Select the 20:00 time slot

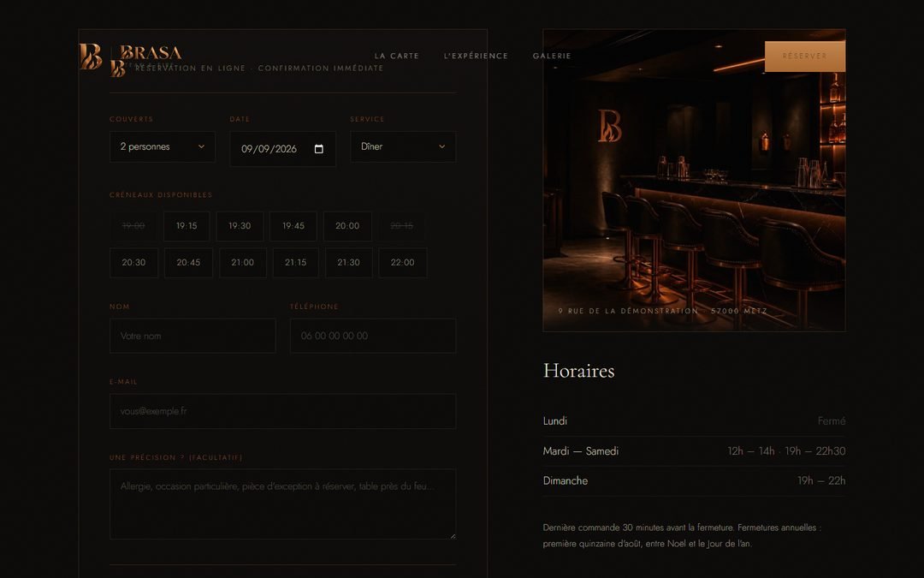pos(347,226)
